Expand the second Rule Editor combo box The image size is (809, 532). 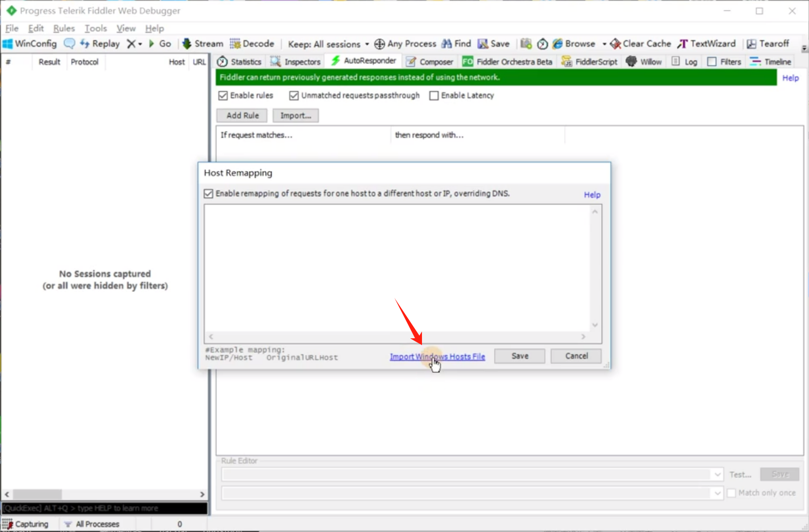tap(717, 493)
